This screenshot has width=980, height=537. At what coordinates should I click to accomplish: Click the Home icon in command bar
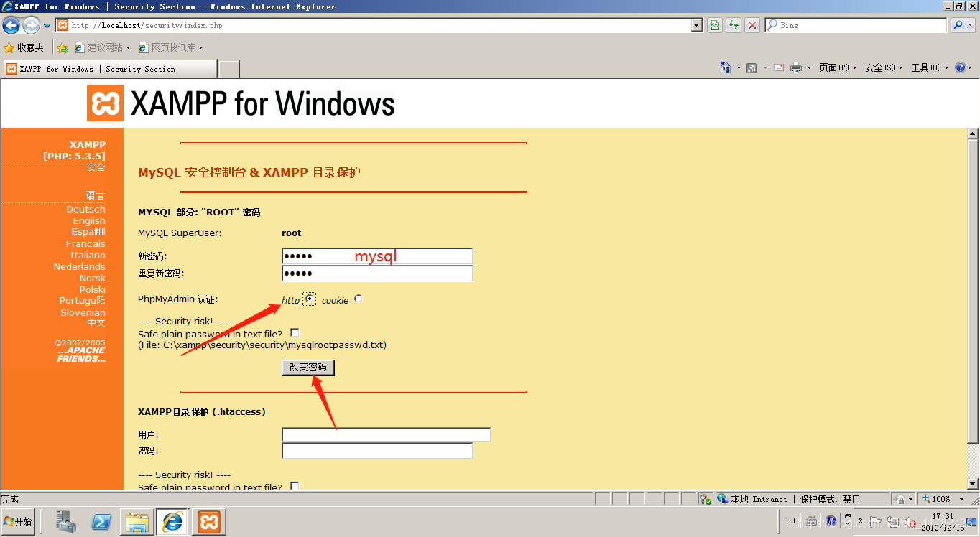pos(726,67)
